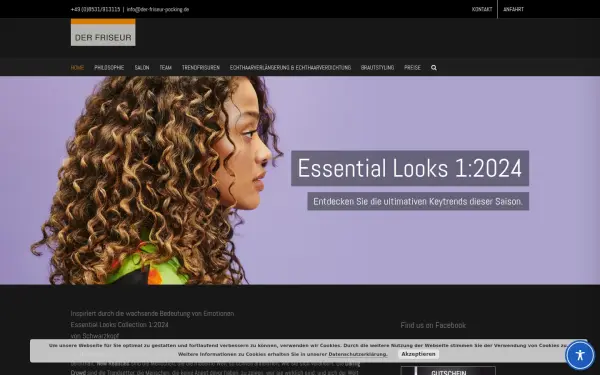Open the Trendfrisuren menu item
Viewport: 600px width, 375px height.
[201, 68]
